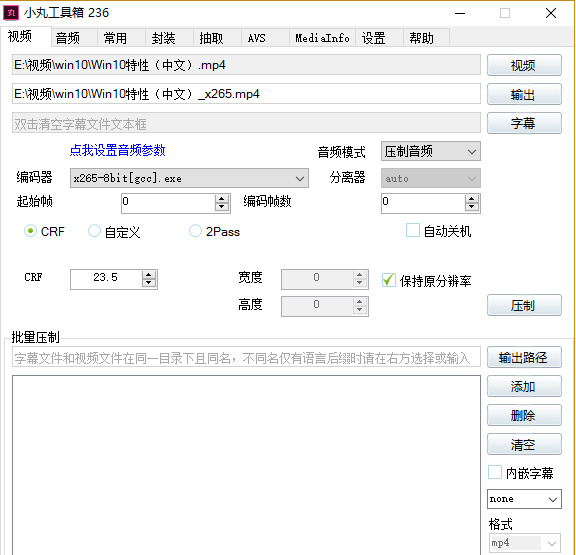Click the 输出路径 button
Screen dimensions: 576x555
(524, 357)
